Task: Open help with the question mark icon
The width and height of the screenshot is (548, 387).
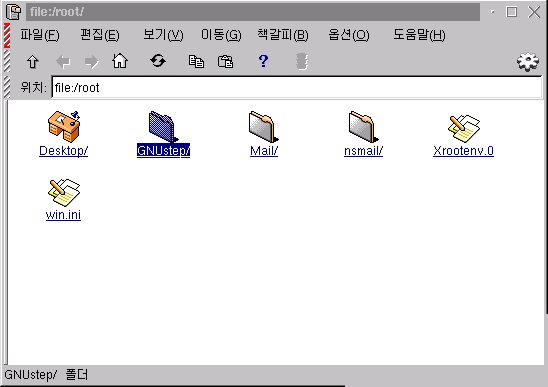Action: (x=264, y=61)
